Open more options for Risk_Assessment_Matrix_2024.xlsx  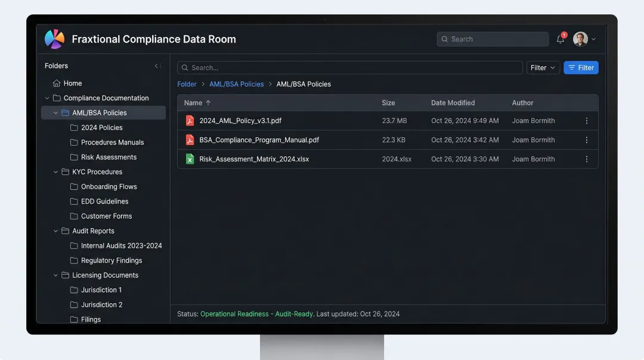(587, 159)
